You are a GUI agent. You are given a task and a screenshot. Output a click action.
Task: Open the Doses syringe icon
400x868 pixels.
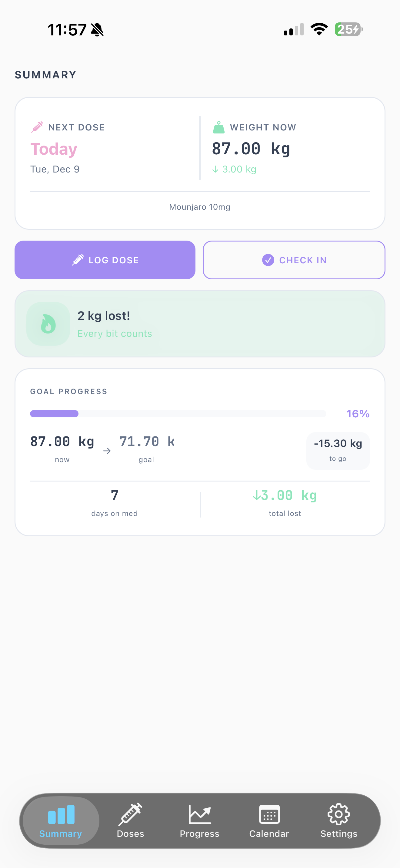point(131,814)
